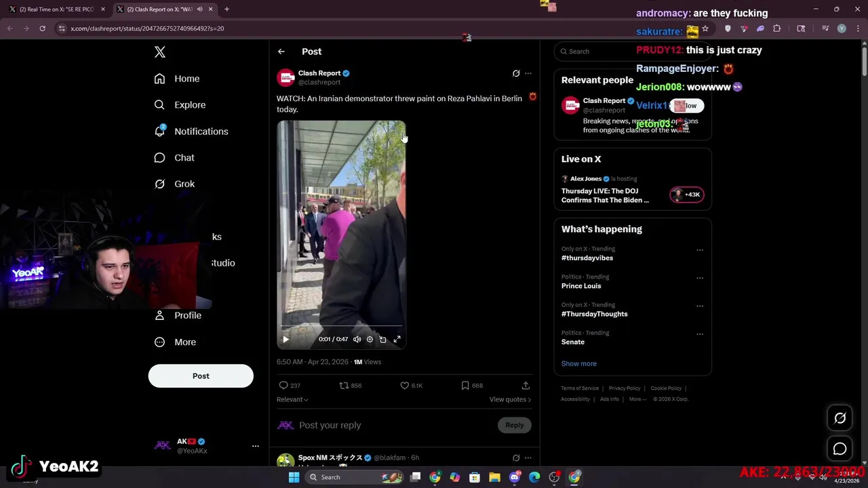Toggle picture-in-picture on the video
The height and width of the screenshot is (488, 868).
383,340
